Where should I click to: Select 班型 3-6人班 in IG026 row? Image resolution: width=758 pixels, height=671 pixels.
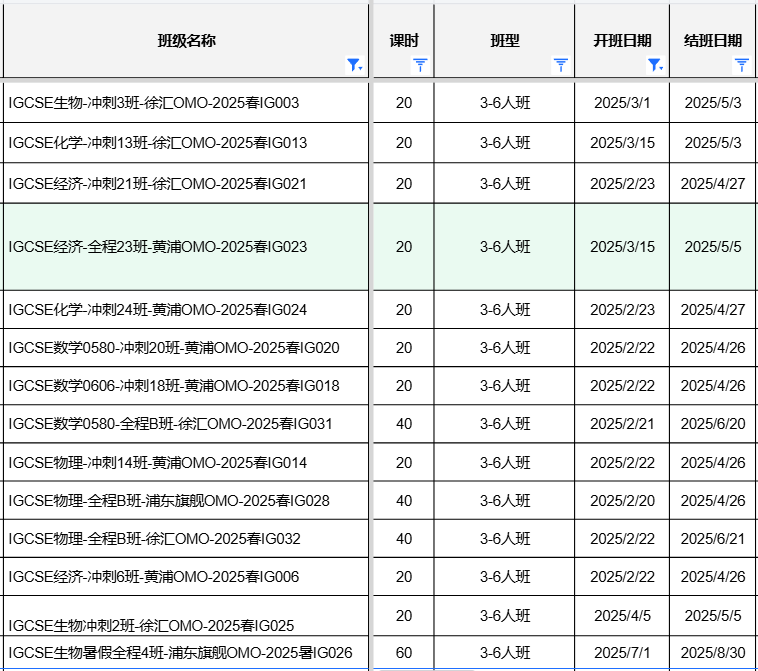(505, 653)
